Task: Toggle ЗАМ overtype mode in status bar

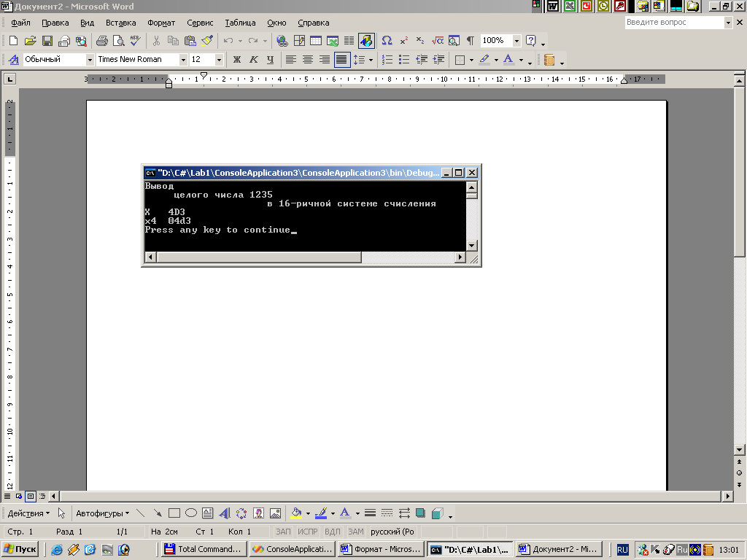Action: pos(355,532)
